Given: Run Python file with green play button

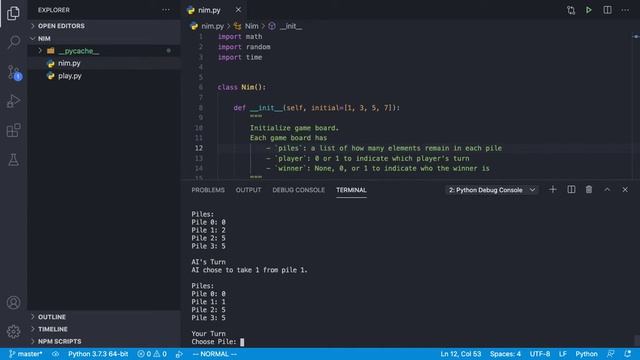Looking at the screenshot, I should coord(589,10).
